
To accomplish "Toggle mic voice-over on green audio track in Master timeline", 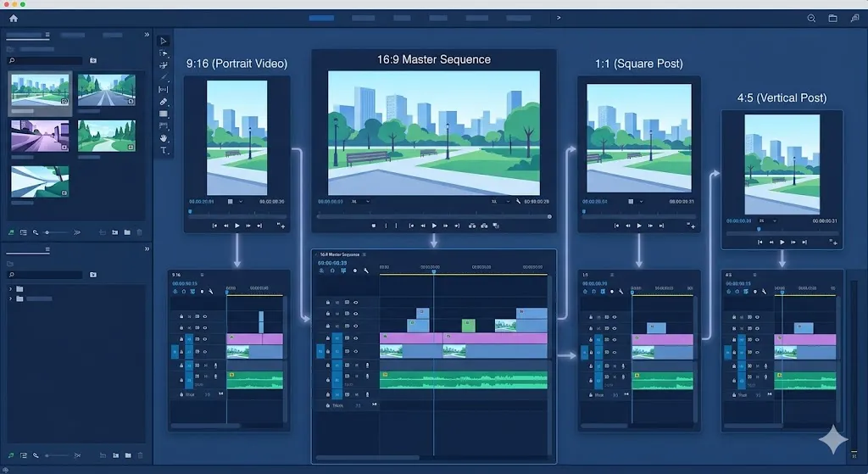I will 367,376.
